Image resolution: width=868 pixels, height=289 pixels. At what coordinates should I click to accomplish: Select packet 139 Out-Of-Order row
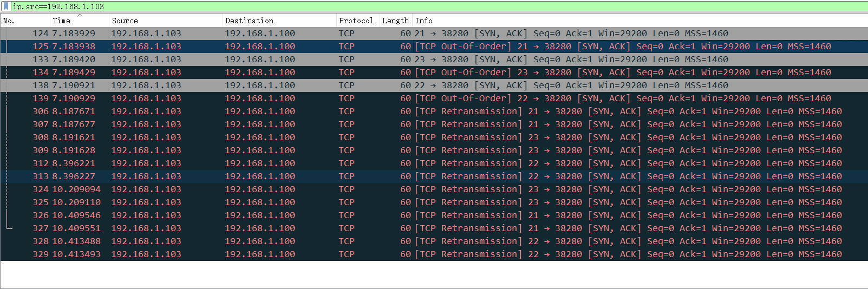[434, 98]
